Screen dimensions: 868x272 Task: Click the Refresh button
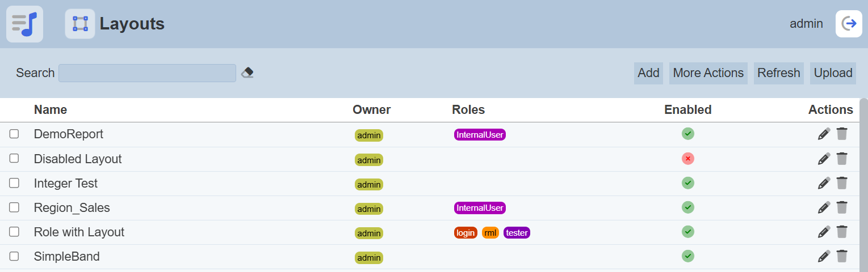pos(778,73)
